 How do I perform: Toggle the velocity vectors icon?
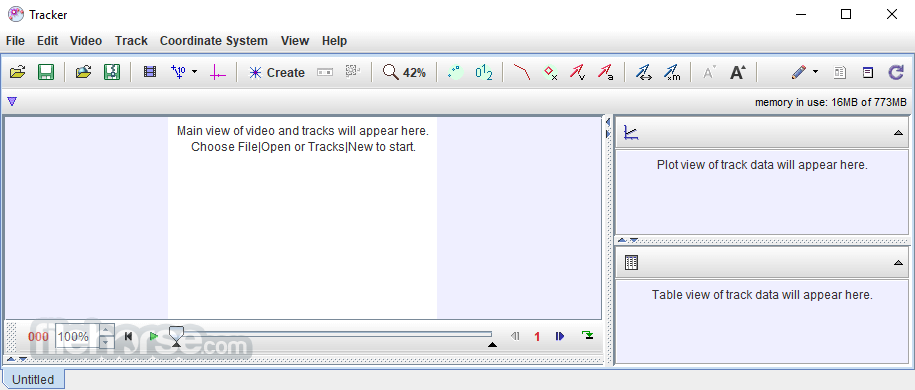click(578, 72)
